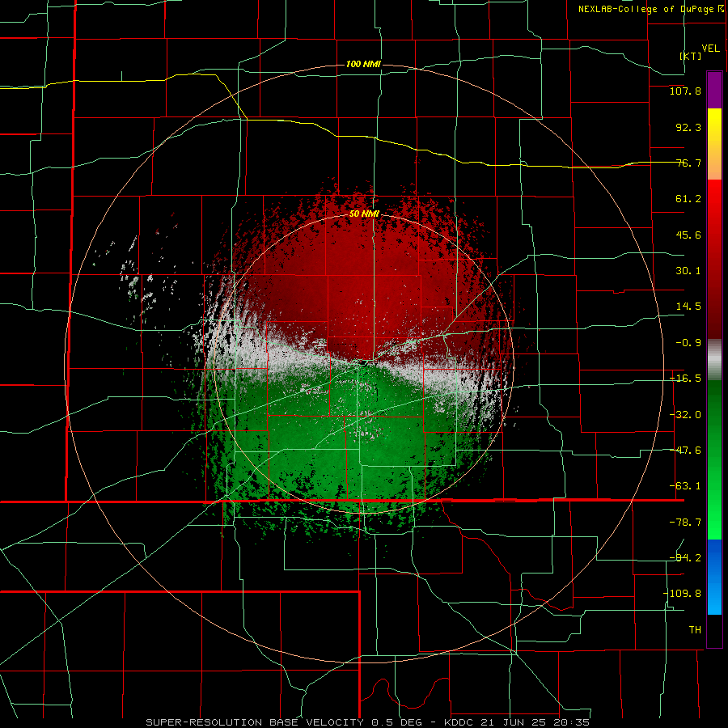Click the 100 NMI range ring label

pos(363,64)
